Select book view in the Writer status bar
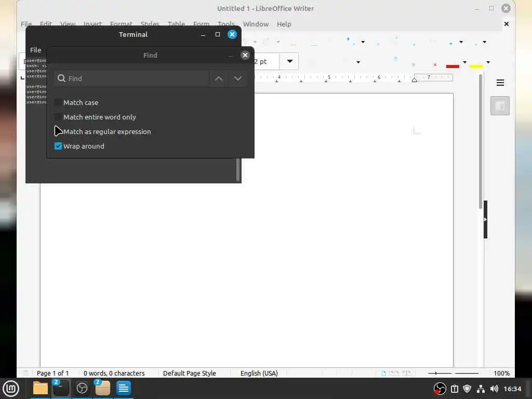Screen dimensions: 532x399 pos(406,373)
